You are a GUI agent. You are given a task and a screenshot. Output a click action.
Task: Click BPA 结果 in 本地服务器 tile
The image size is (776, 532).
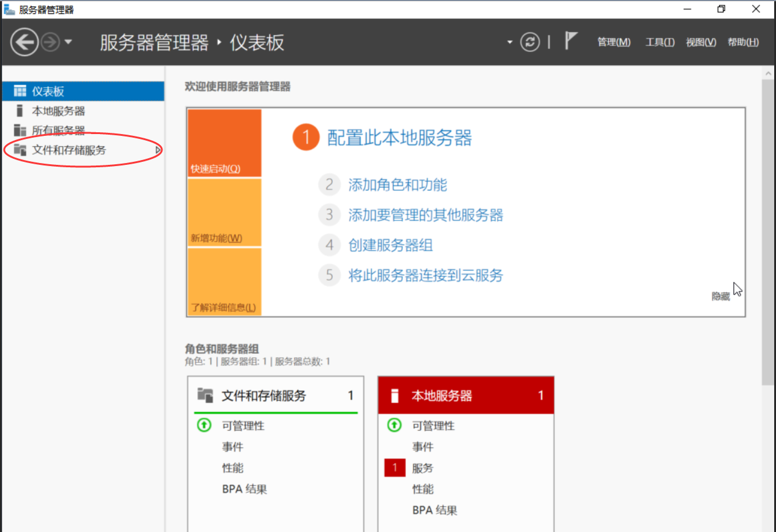[x=435, y=510]
